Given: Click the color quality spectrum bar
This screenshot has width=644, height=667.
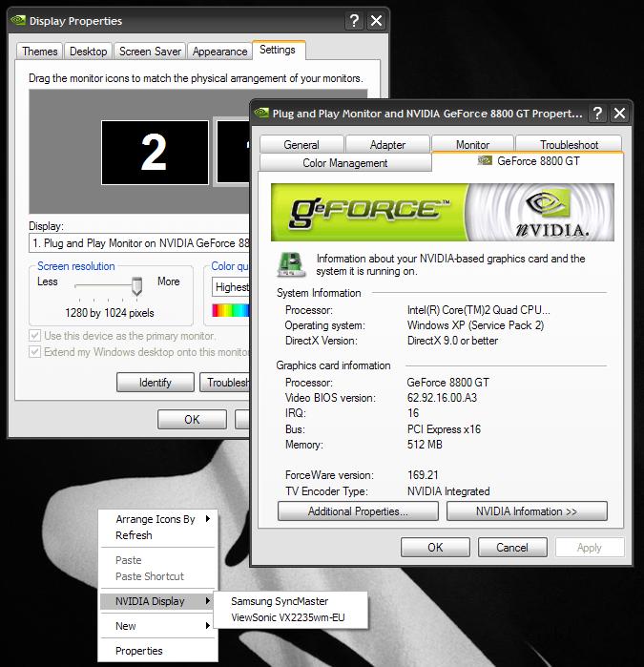Looking at the screenshot, I should tap(231, 310).
